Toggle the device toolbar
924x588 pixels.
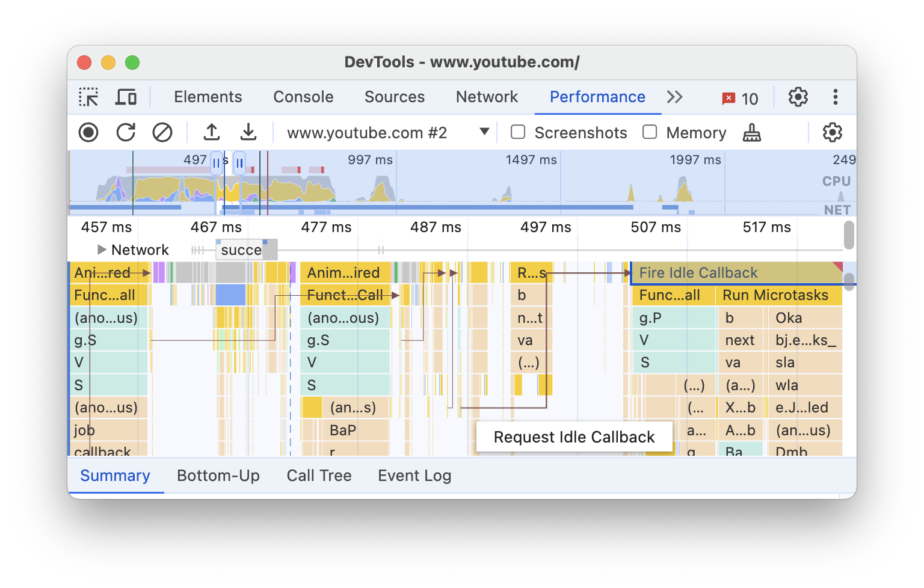pos(126,97)
